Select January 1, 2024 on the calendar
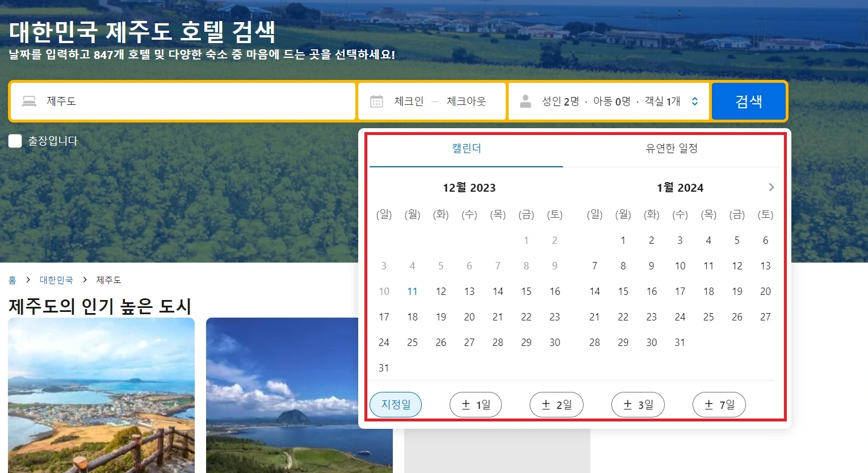 pyautogui.click(x=623, y=240)
